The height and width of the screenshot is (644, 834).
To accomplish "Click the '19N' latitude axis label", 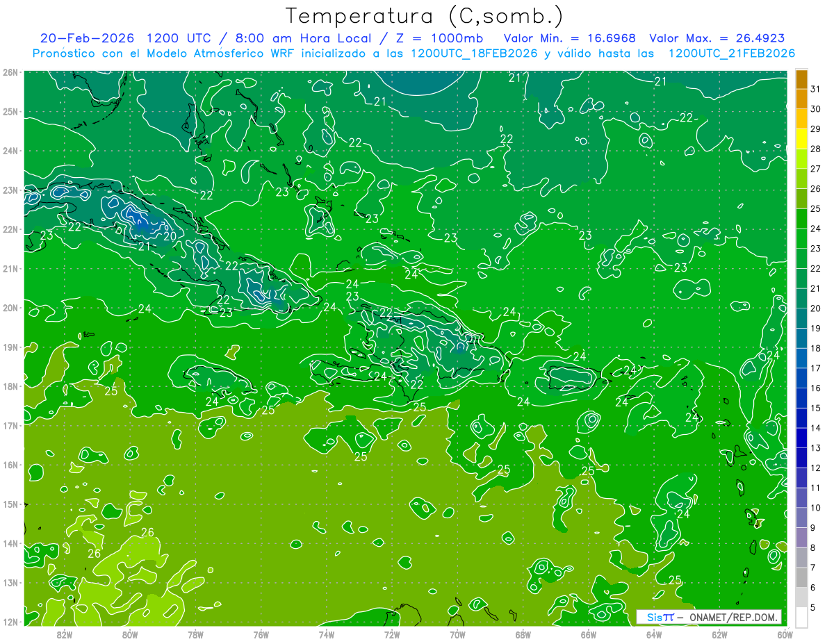I will point(10,347).
